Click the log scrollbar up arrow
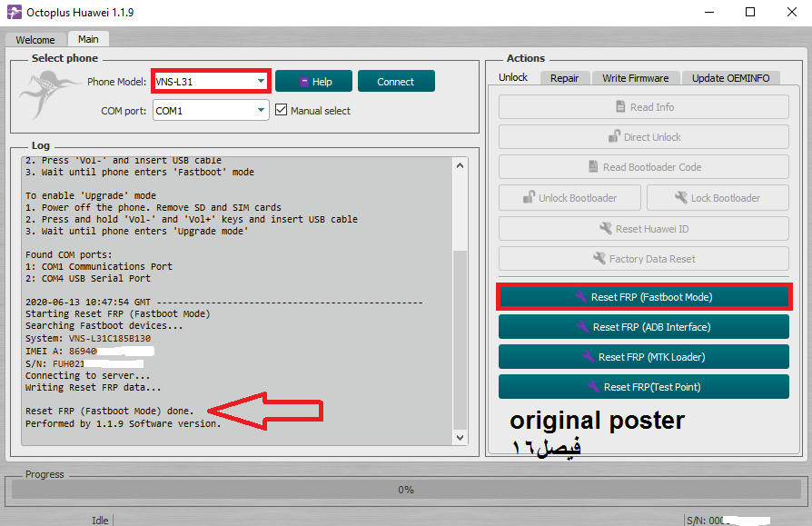The image size is (812, 526). tap(460, 165)
